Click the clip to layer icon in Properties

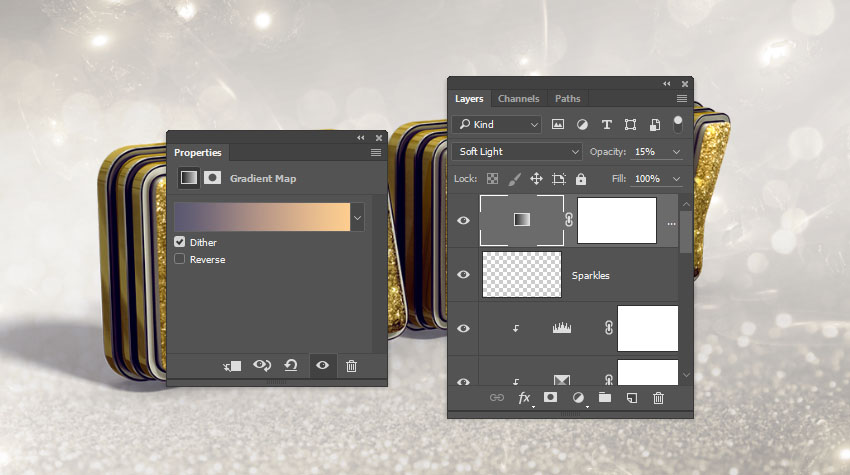pyautogui.click(x=233, y=366)
